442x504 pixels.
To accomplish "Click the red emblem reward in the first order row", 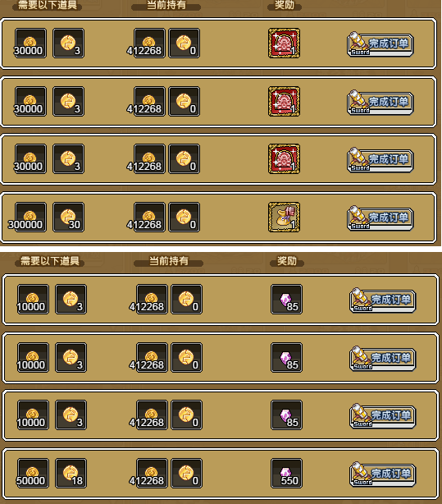I will 284,44.
